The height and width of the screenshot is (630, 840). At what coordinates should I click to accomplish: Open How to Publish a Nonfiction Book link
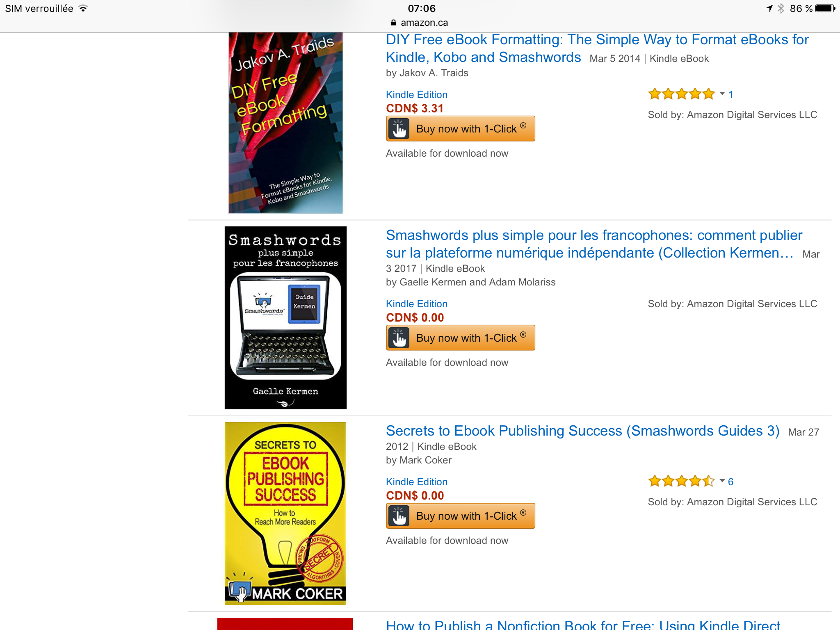582,624
